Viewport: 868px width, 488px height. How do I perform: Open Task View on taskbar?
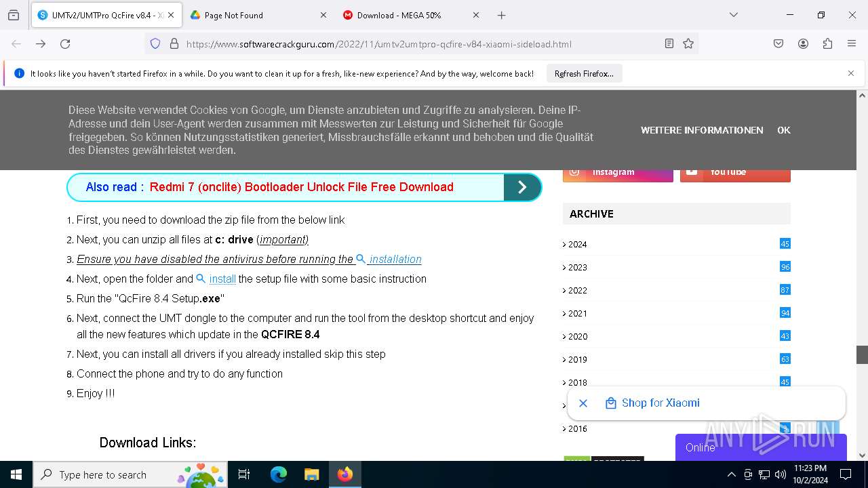point(245,474)
